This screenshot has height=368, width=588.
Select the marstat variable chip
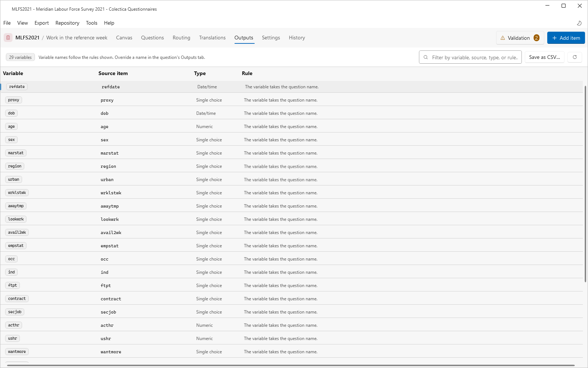pos(16,153)
